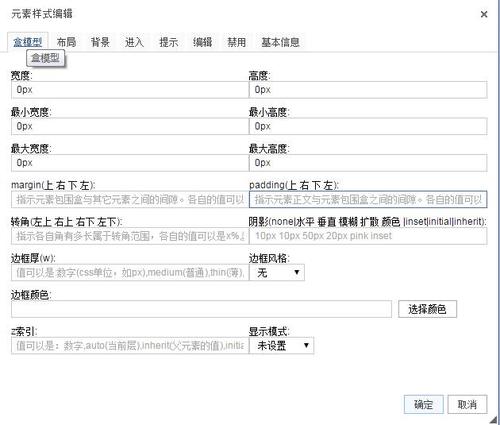Open the 禁用 tab

coord(236,42)
